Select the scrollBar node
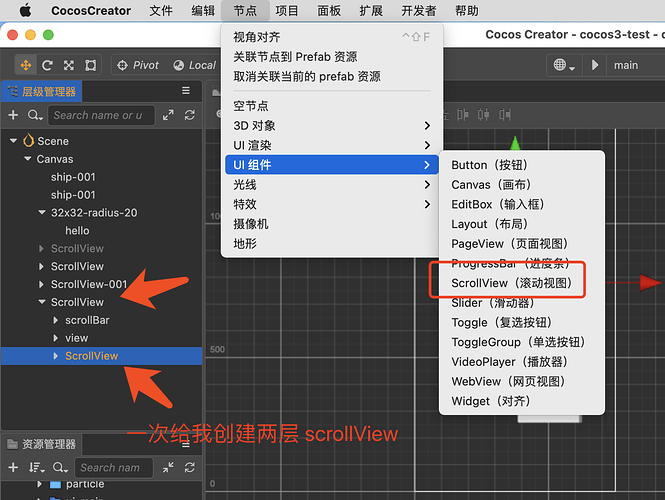The image size is (665, 500). pyautogui.click(x=87, y=320)
